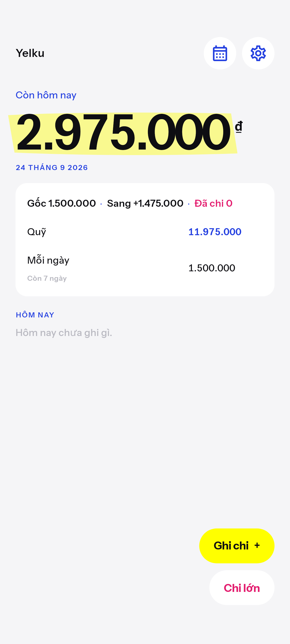The image size is (290, 644).
Task: Tap the plus sign on Ghi chi
Action: (257, 546)
